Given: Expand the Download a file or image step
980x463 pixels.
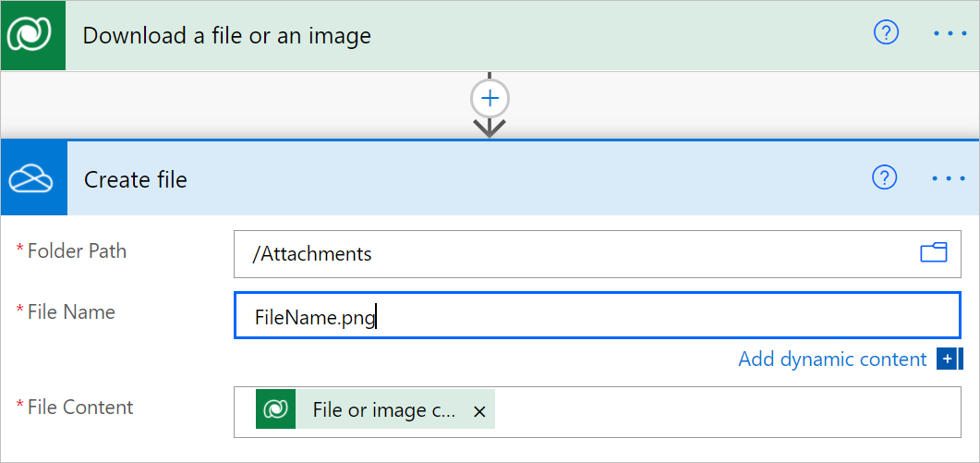Looking at the screenshot, I should pyautogui.click(x=462, y=36).
